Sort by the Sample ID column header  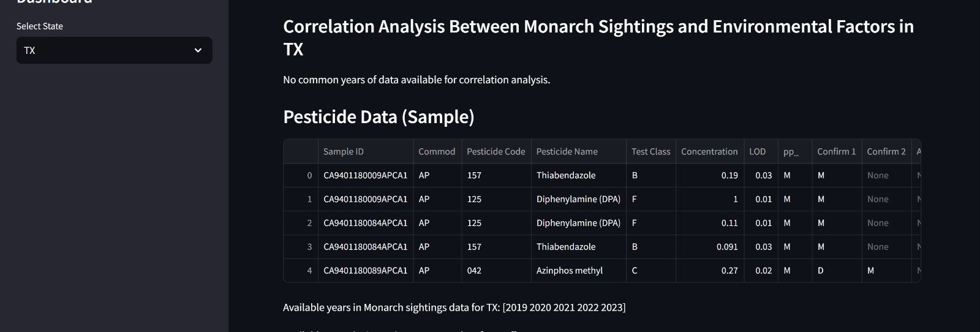pyautogui.click(x=365, y=151)
